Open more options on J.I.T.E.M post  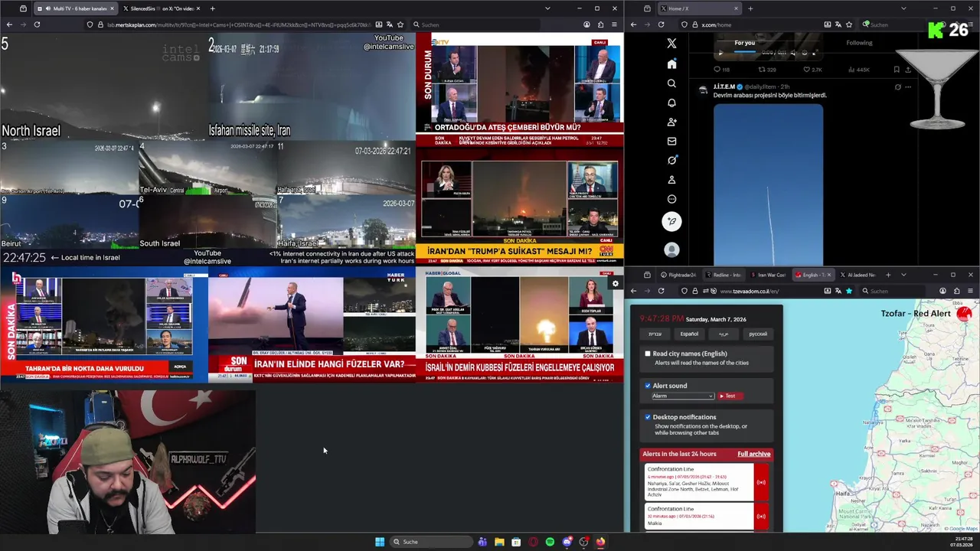[x=908, y=87]
